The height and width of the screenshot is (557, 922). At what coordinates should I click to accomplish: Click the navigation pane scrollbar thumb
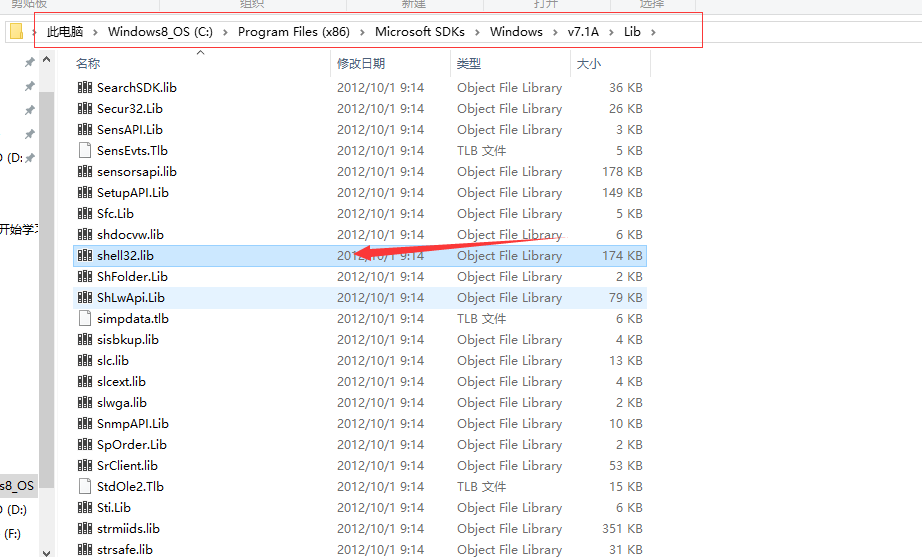[x=46, y=291]
